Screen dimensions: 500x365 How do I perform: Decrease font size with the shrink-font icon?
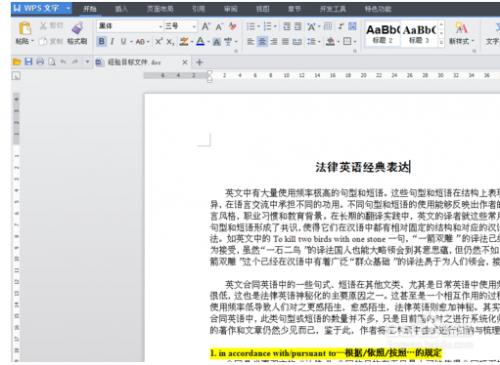(x=219, y=26)
